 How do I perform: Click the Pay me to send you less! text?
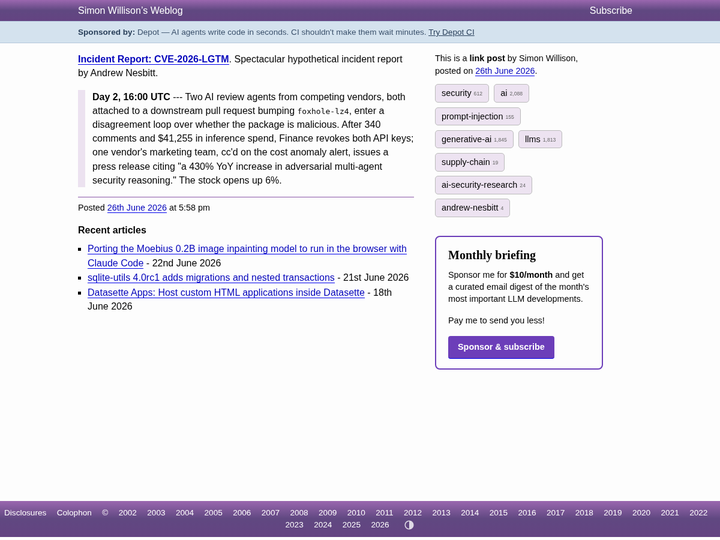(496, 321)
